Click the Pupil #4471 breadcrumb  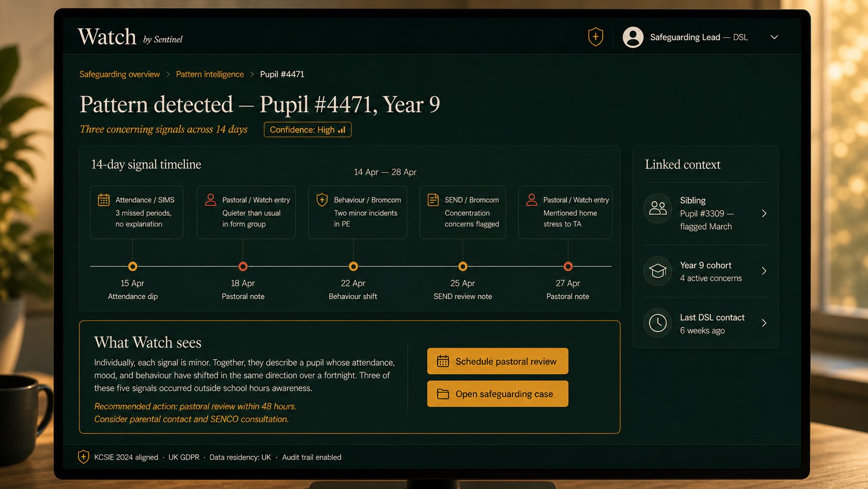pyautogui.click(x=282, y=74)
